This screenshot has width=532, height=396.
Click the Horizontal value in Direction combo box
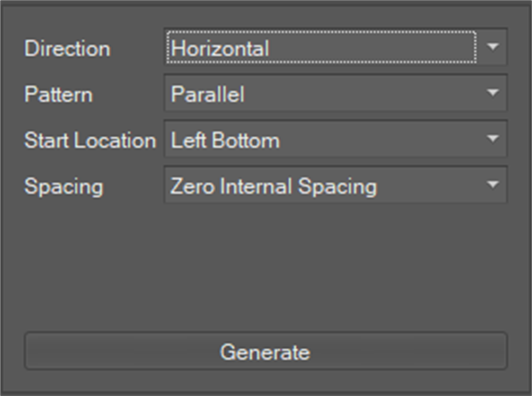click(220, 48)
